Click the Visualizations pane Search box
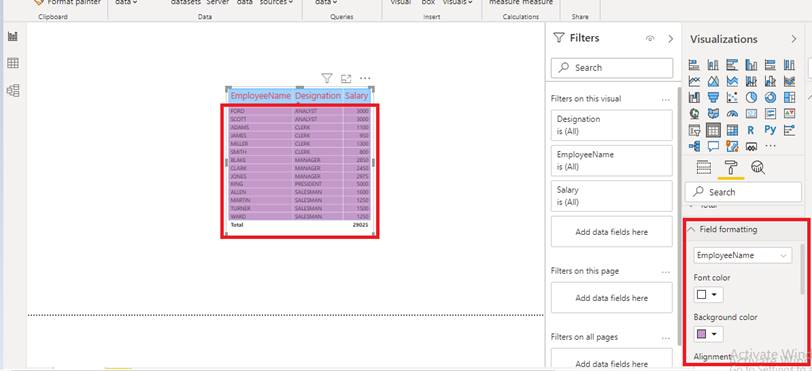This screenshot has width=812, height=371. [x=743, y=192]
